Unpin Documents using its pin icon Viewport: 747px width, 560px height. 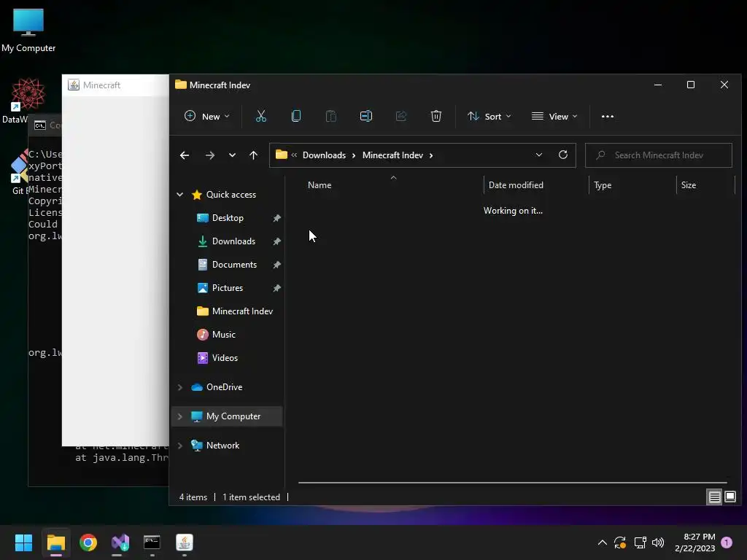[276, 265]
